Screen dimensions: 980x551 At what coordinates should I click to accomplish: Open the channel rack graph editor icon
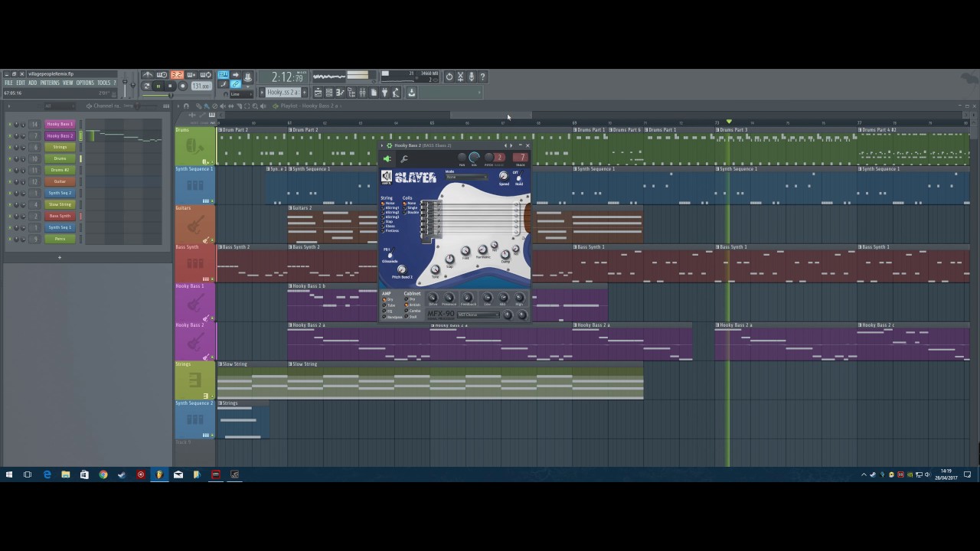(x=166, y=106)
